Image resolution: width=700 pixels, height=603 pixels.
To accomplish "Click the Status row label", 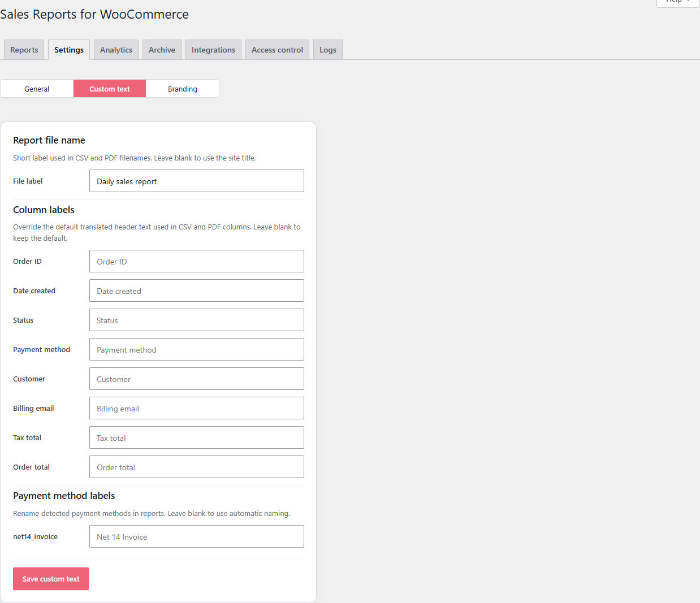I will [x=23, y=320].
